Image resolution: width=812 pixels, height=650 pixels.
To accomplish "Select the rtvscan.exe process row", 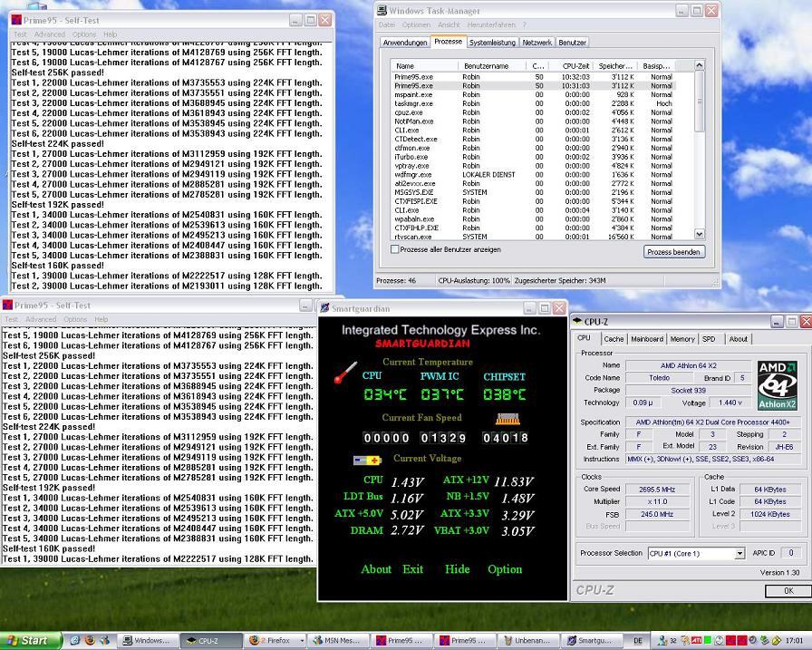I will (534, 237).
